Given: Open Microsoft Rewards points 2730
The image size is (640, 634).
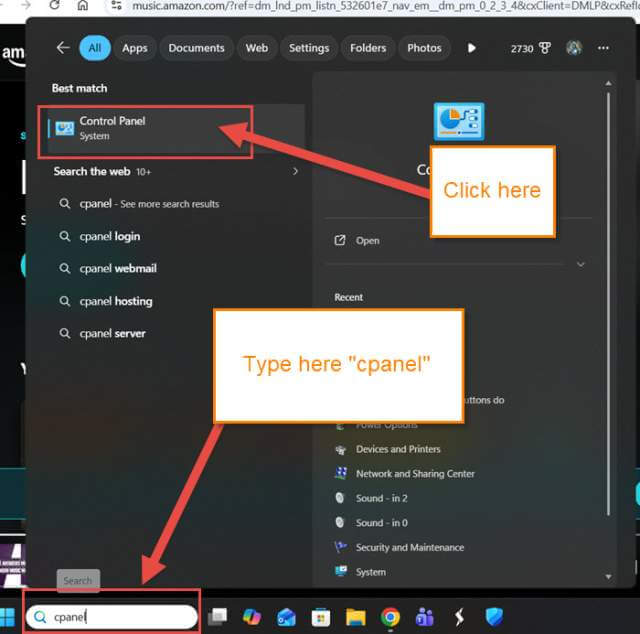Looking at the screenshot, I should coord(530,49).
